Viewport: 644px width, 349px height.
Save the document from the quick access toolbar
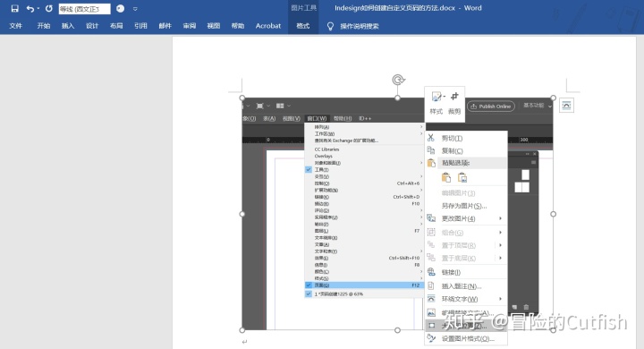point(15,9)
